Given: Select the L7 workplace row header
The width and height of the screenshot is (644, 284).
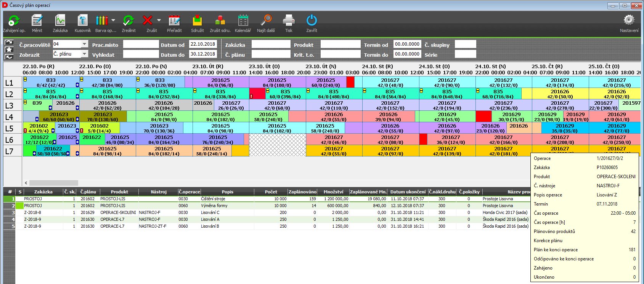Looking at the screenshot, I should [x=13, y=151].
